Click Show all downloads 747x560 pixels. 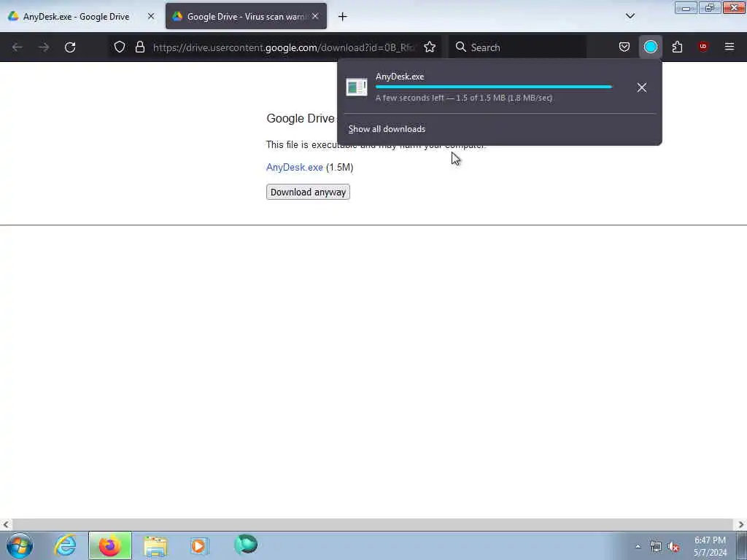point(387,129)
